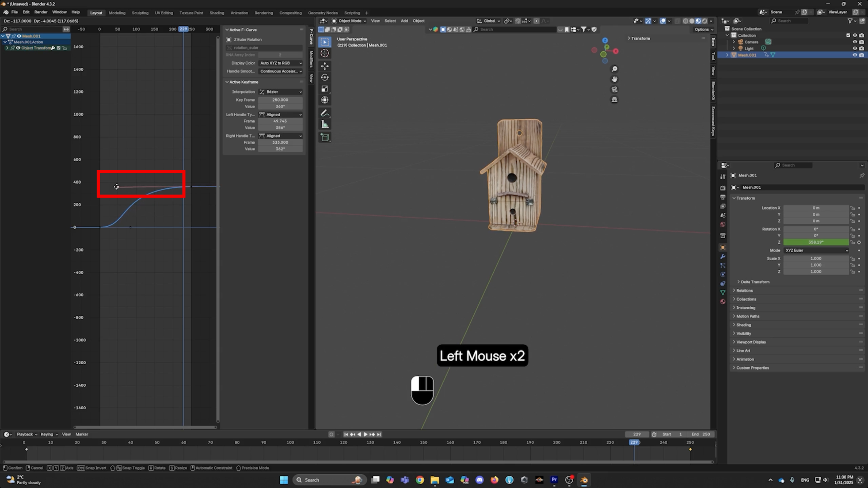Switch to the Shading workspace tab
This screenshot has width=868, height=488.
click(x=217, y=13)
